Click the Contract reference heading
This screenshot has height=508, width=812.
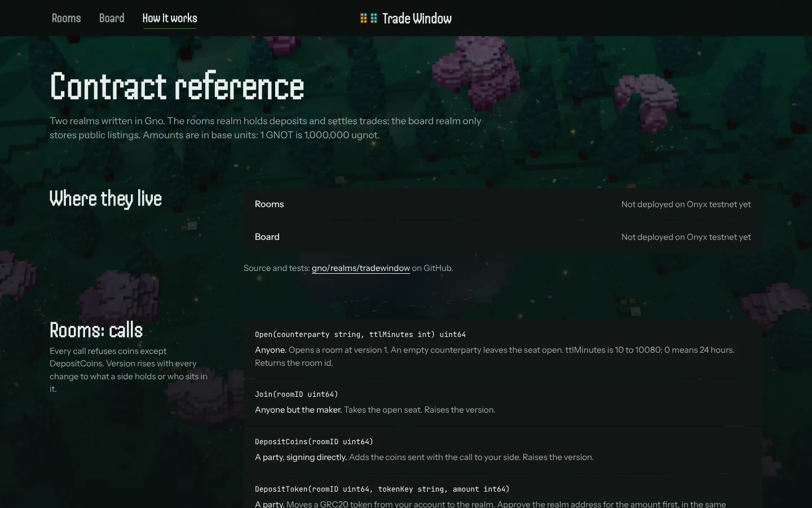coord(177,86)
